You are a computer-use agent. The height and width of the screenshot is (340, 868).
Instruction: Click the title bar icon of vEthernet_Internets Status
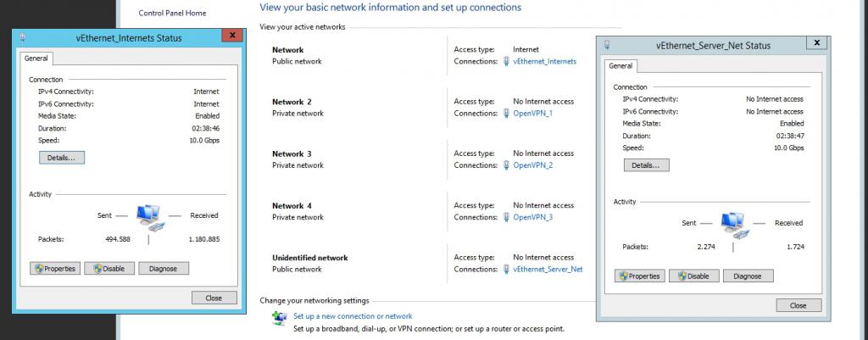coord(22,37)
